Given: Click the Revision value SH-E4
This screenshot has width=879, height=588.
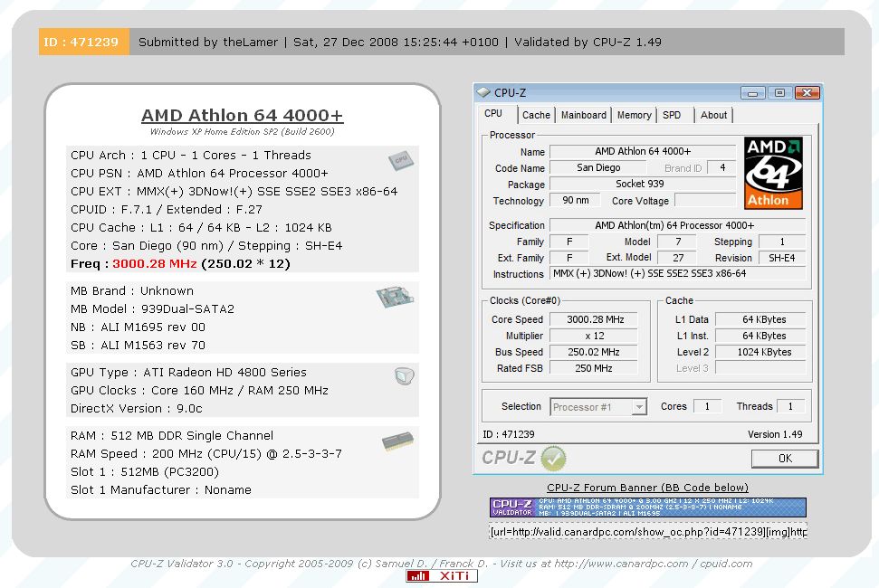Looking at the screenshot, I should (782, 258).
